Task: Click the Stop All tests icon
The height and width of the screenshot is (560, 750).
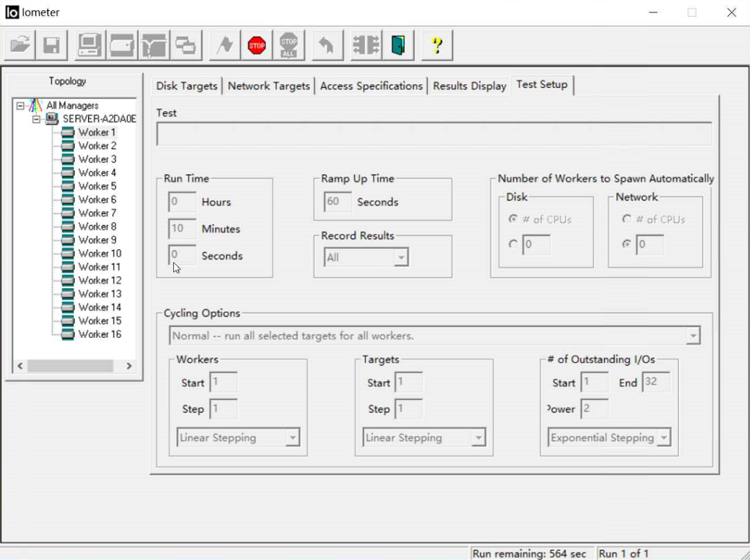Action: (289, 45)
